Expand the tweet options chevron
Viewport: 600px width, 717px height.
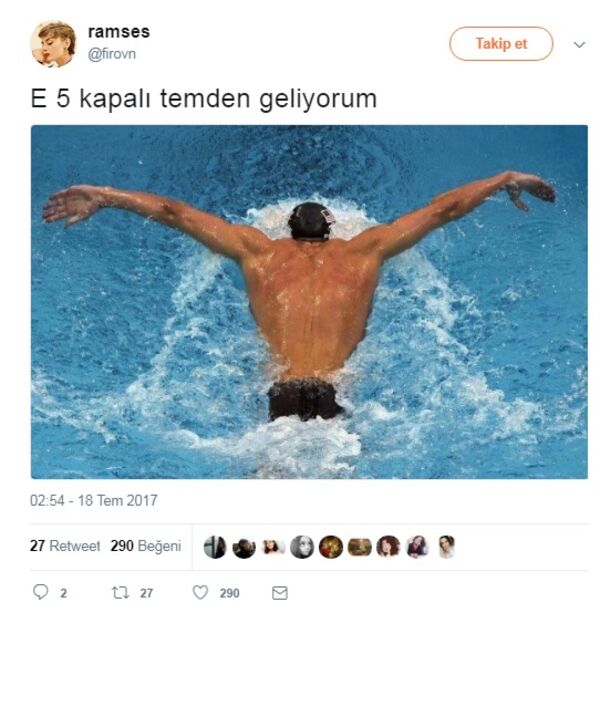(x=579, y=44)
